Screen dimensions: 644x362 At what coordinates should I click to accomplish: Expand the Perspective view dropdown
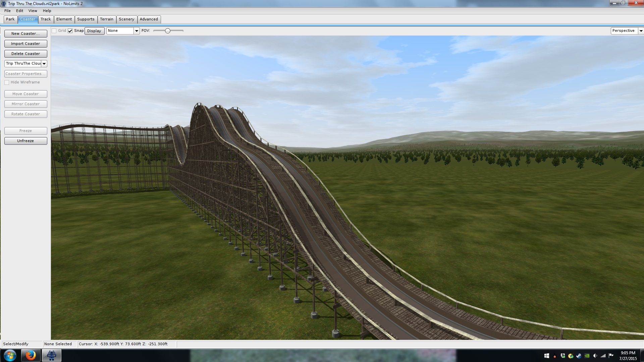click(641, 31)
